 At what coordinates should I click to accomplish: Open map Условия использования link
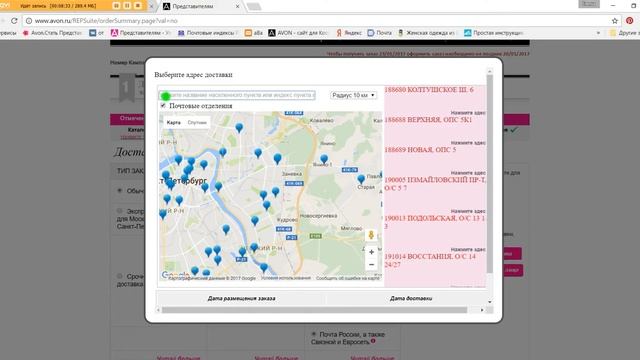286,278
